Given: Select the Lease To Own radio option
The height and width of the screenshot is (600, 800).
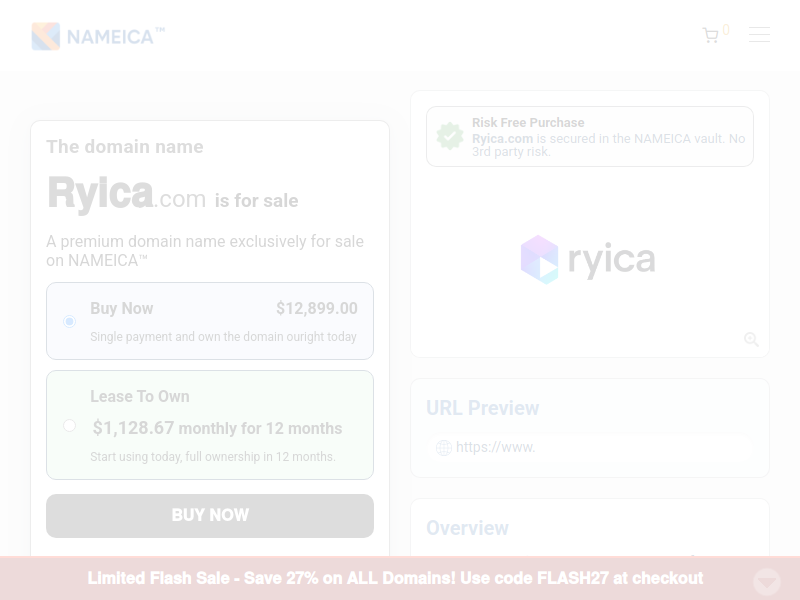Looking at the screenshot, I should [x=69, y=426].
